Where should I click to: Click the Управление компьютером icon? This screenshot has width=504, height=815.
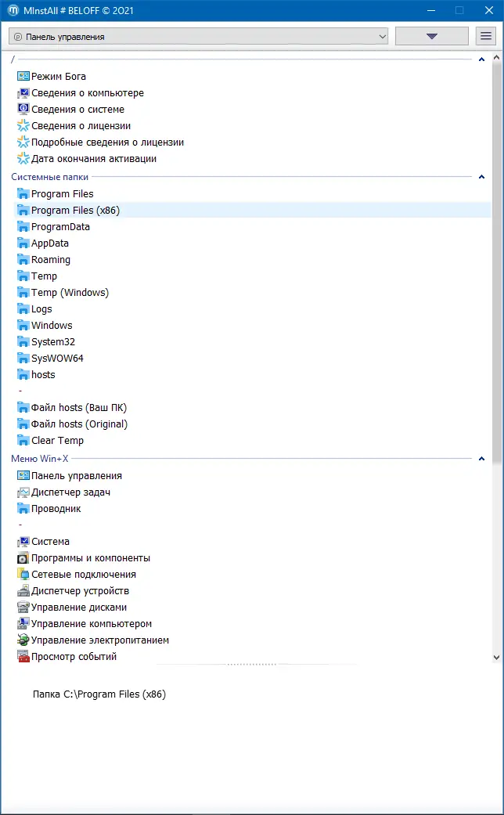coord(23,624)
